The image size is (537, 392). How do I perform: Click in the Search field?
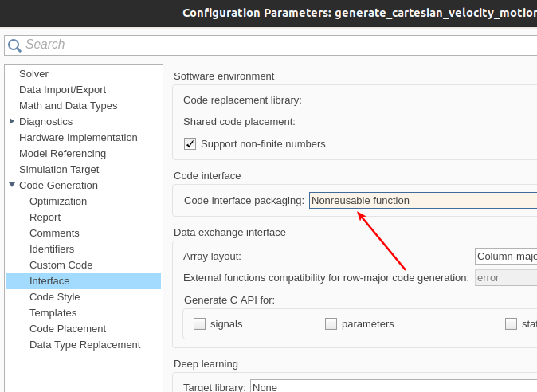tap(271, 45)
